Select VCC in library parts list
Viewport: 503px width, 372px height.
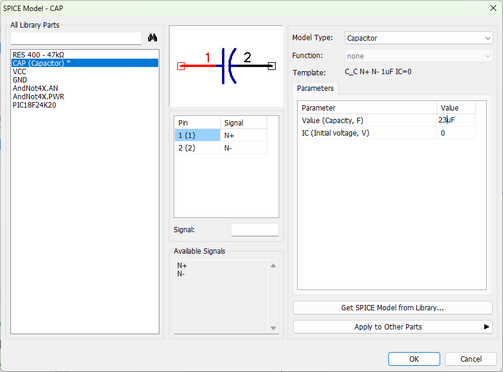pyautogui.click(x=85, y=71)
